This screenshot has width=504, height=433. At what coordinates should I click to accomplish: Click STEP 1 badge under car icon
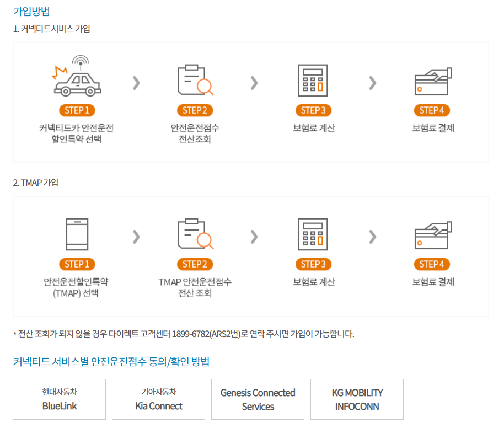(77, 110)
